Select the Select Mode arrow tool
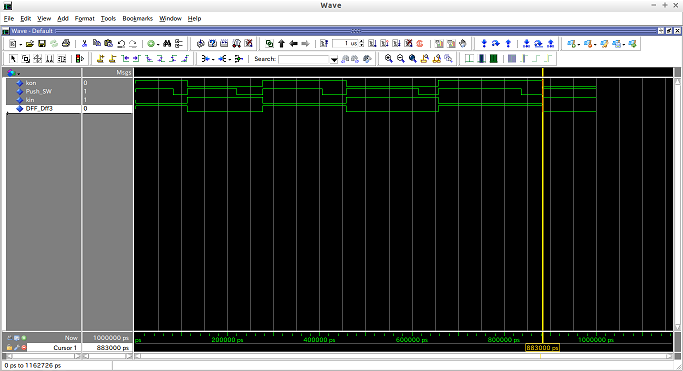The height and width of the screenshot is (371, 683). coord(13,59)
